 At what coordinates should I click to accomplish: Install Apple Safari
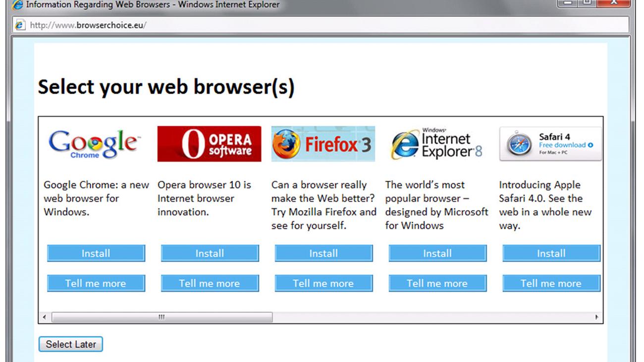(x=551, y=254)
